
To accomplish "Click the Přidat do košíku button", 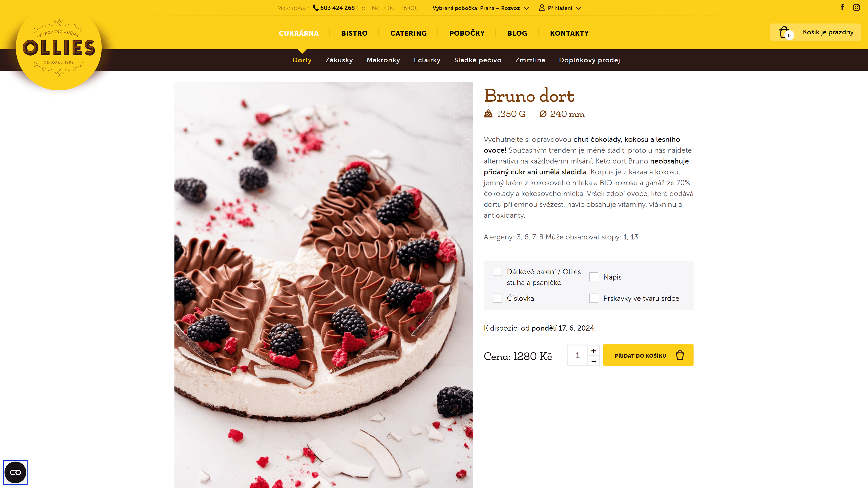I will 648,355.
